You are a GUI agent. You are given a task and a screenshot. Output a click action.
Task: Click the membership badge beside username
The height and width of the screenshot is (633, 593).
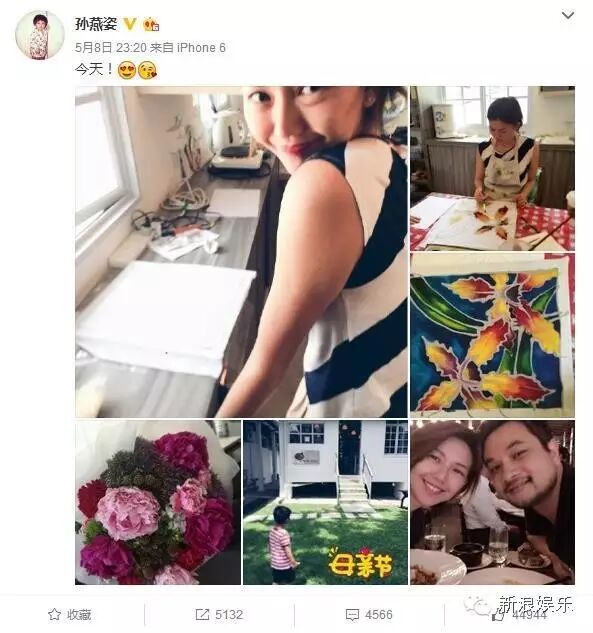[x=151, y=25]
